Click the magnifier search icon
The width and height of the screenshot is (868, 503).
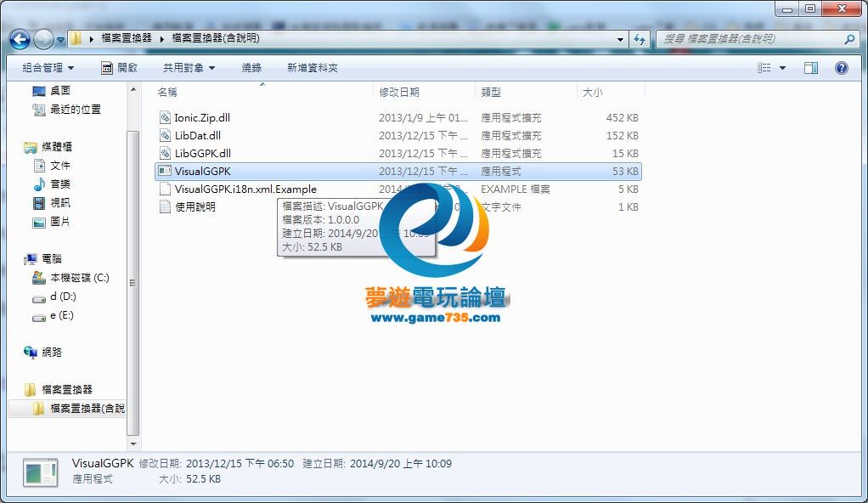pyautogui.click(x=849, y=39)
